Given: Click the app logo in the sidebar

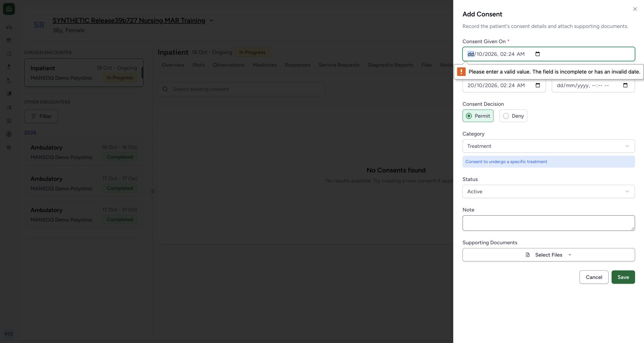Looking at the screenshot, I should click(9, 9).
